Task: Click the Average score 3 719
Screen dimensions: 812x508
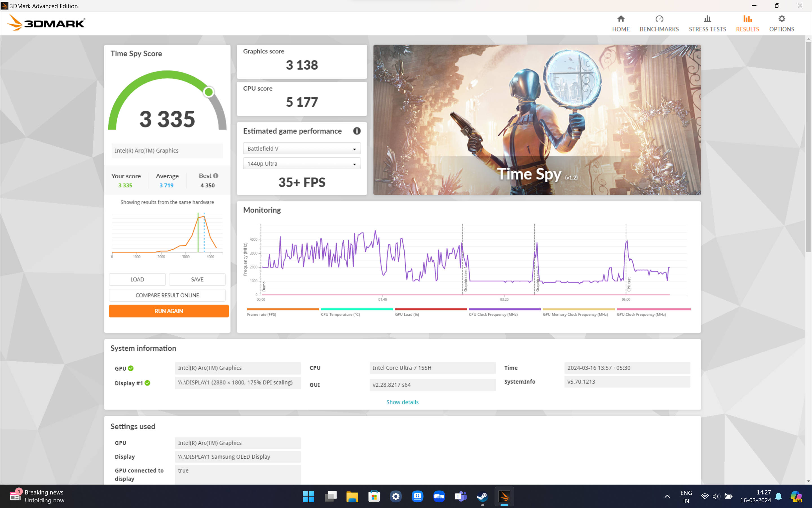Action: pos(166,185)
